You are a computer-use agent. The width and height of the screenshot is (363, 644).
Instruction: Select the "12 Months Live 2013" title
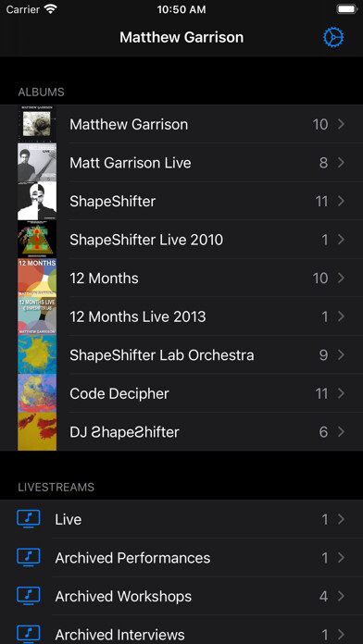pos(138,316)
